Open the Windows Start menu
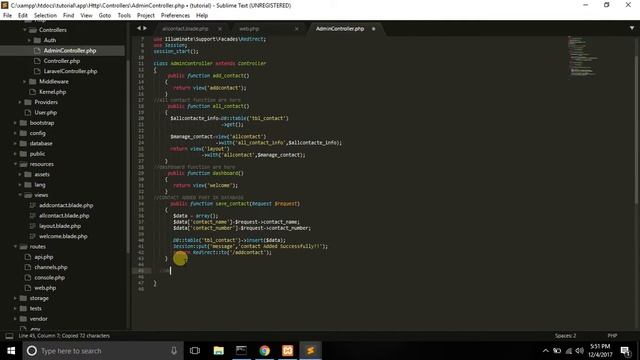Screen dimensions: 640x360 click(11, 351)
